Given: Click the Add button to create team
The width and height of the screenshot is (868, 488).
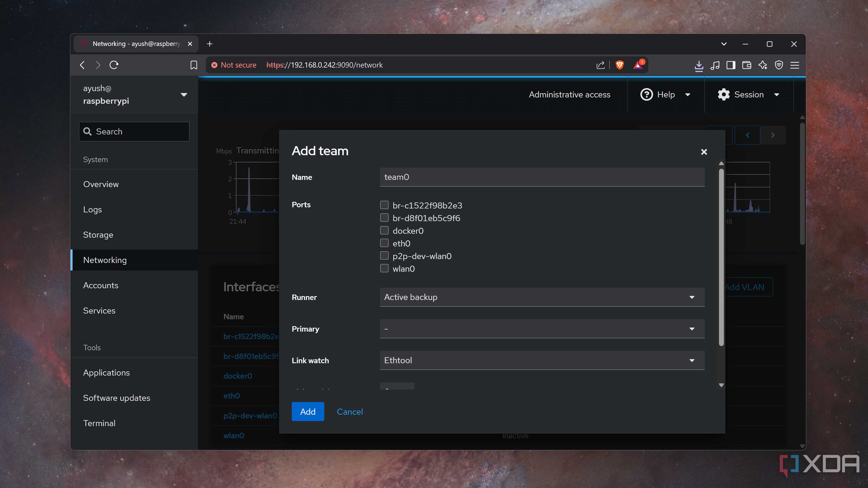Looking at the screenshot, I should pos(308,412).
